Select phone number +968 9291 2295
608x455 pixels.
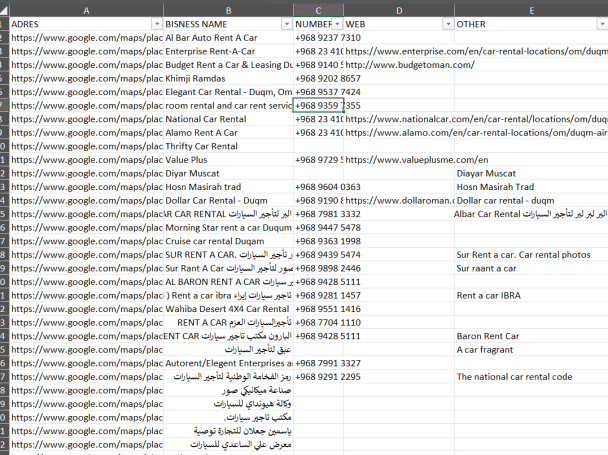pos(318,377)
